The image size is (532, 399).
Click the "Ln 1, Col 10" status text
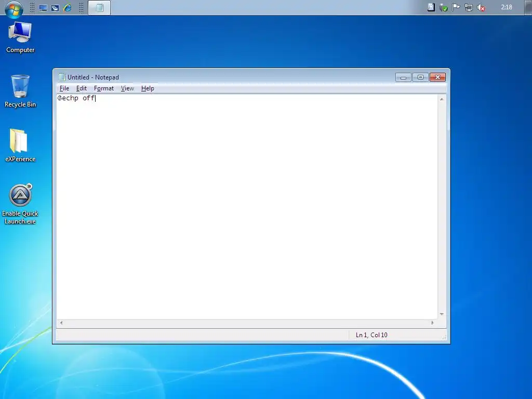(x=371, y=335)
